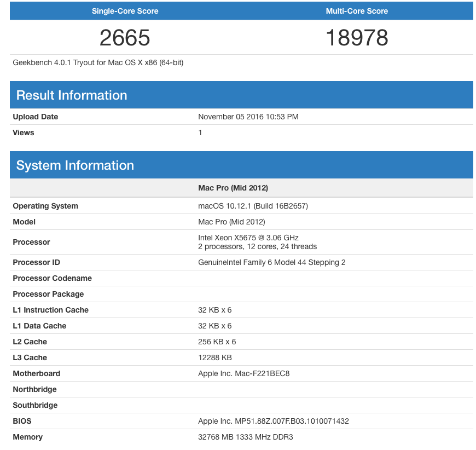The height and width of the screenshot is (450, 476).
Task: Select 32768 MB 1333 MHz DDR3 memory value
Action: (x=246, y=437)
